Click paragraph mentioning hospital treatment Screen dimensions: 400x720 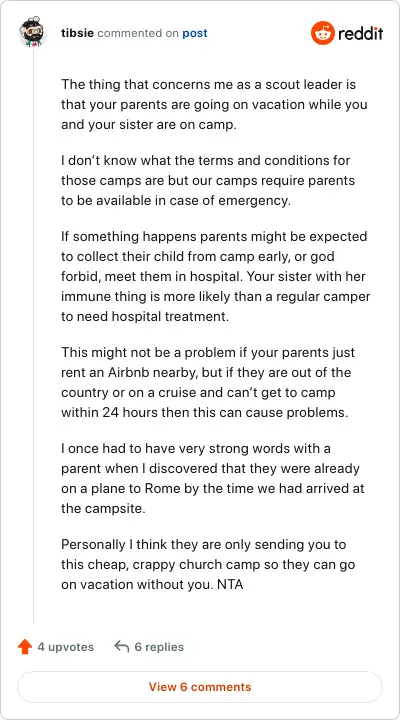215,277
